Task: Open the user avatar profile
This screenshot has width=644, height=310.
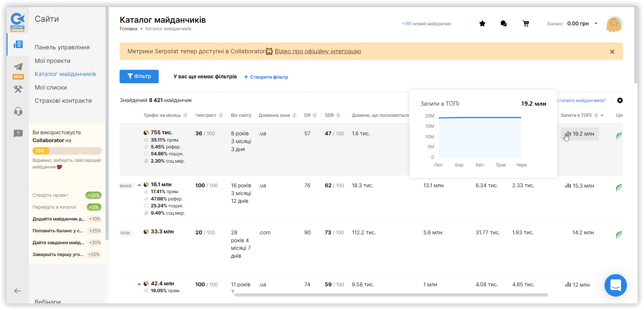Action: pos(614,24)
